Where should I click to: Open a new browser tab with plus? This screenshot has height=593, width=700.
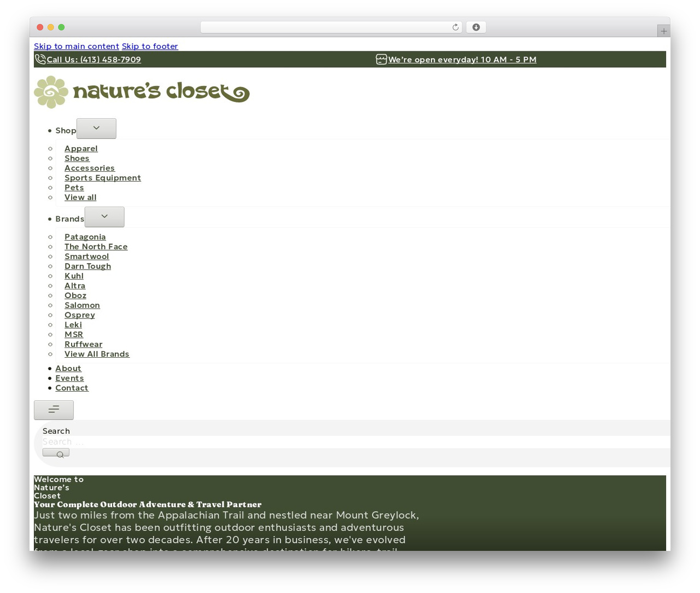[664, 31]
